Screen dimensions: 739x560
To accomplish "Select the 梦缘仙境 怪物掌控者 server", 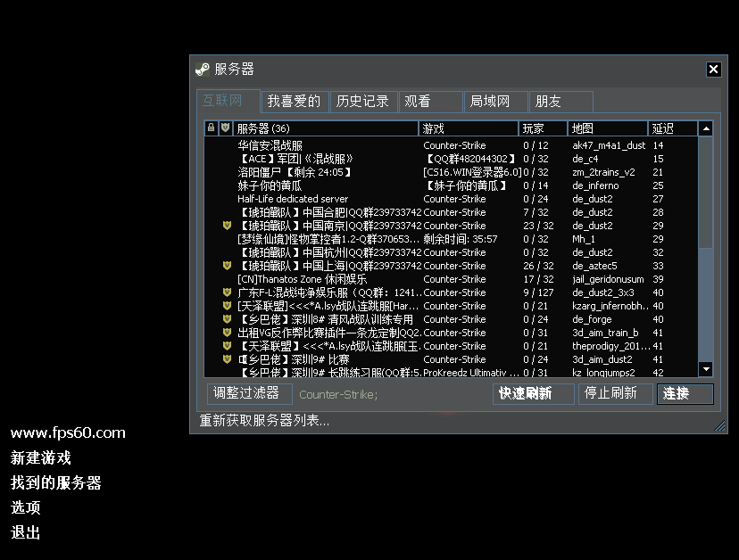I will click(328, 239).
